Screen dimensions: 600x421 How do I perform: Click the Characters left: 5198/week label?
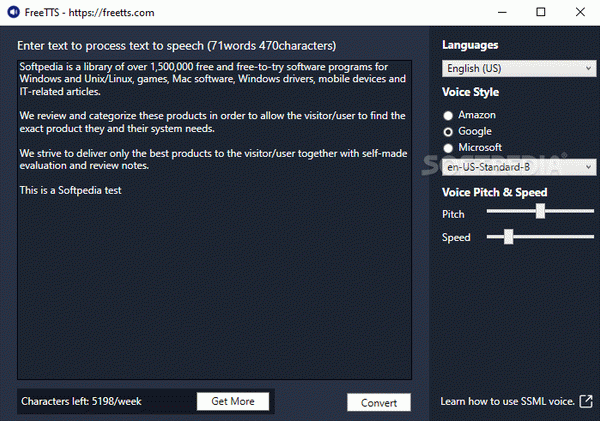click(x=81, y=401)
